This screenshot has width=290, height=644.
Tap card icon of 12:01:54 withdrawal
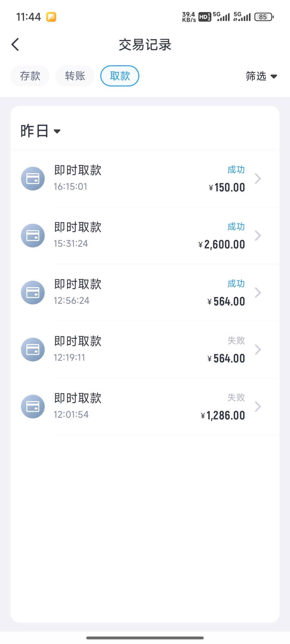[x=33, y=407]
